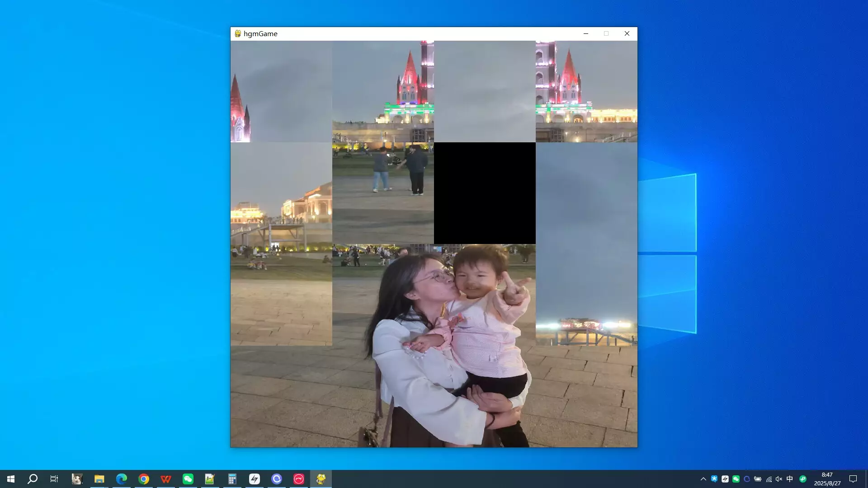Open taskbar Search magnifier
868x488 pixels.
[33, 479]
